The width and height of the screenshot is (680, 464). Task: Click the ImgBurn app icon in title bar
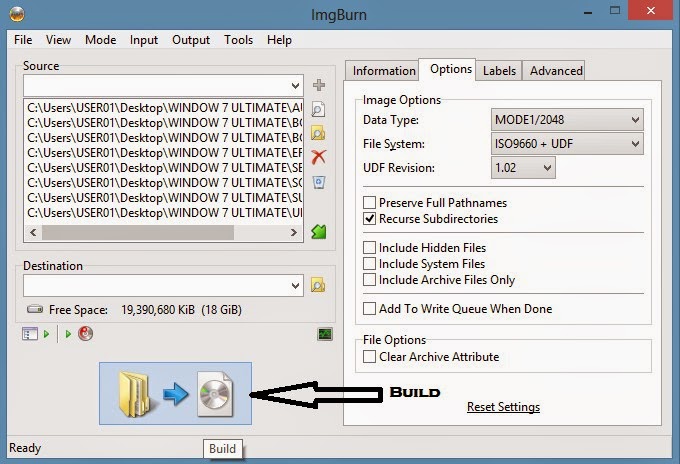click(17, 14)
